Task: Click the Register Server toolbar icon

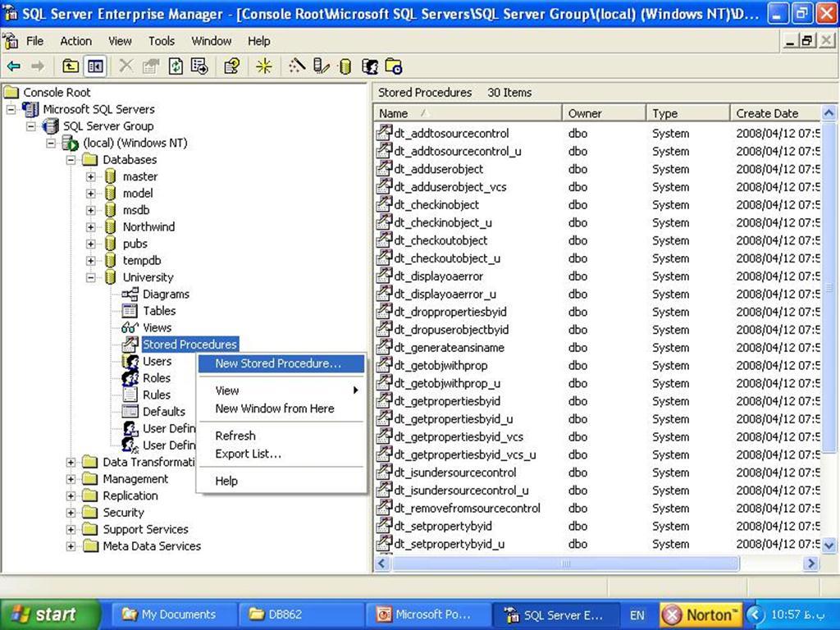Action: pos(322,66)
